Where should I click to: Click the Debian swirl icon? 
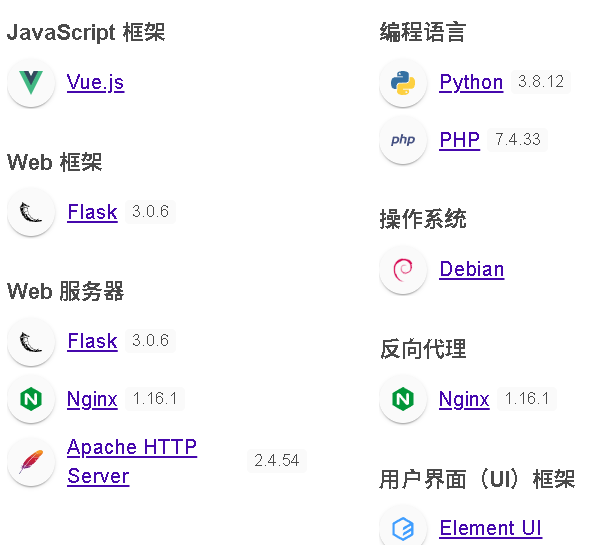click(403, 269)
